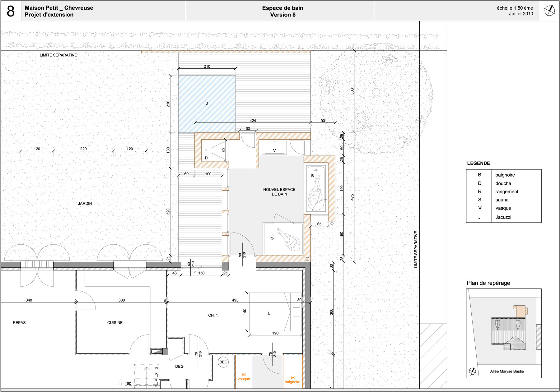This screenshot has width=560, height=392.
Task: Select the bed symbol labeled L
Action: pos(275,312)
